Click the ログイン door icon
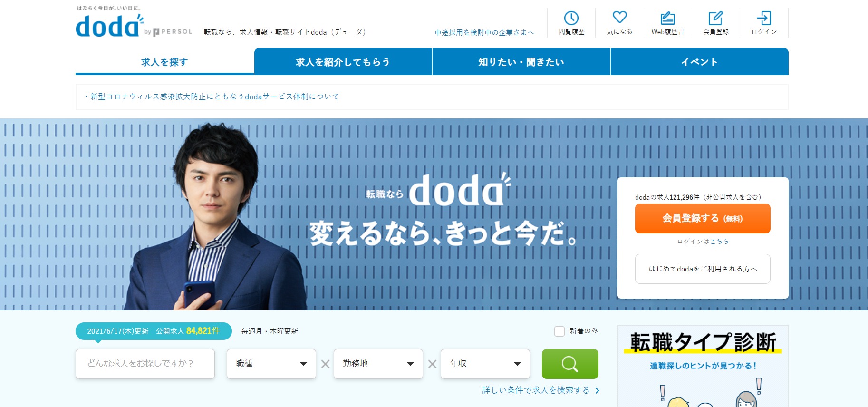Screen dimensions: 868x407 763,19
